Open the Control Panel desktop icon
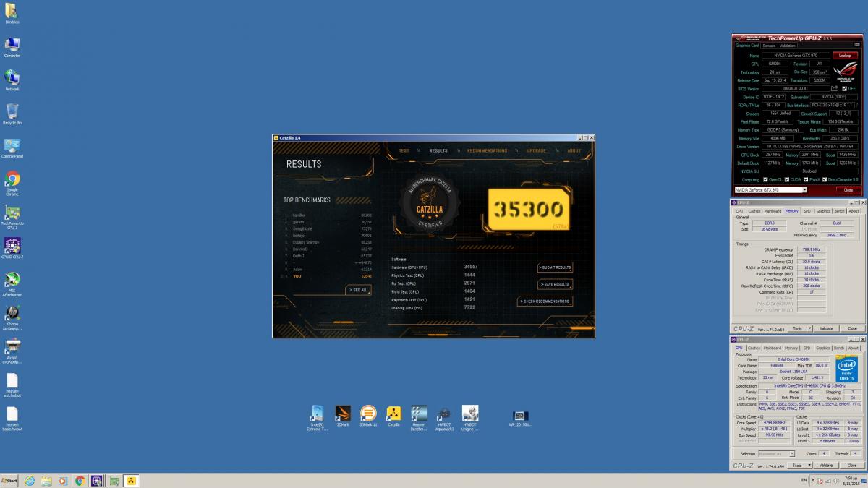Viewport: 868px width, 488px height. (x=12, y=147)
